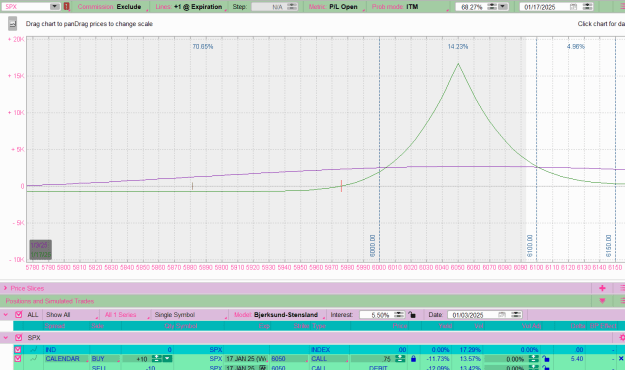
Task: Click the 1/17/25 green legend entry
Action: coord(40,254)
